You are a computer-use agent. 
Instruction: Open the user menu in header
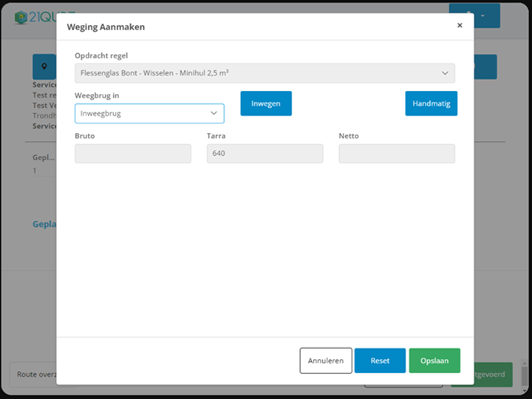tap(474, 16)
